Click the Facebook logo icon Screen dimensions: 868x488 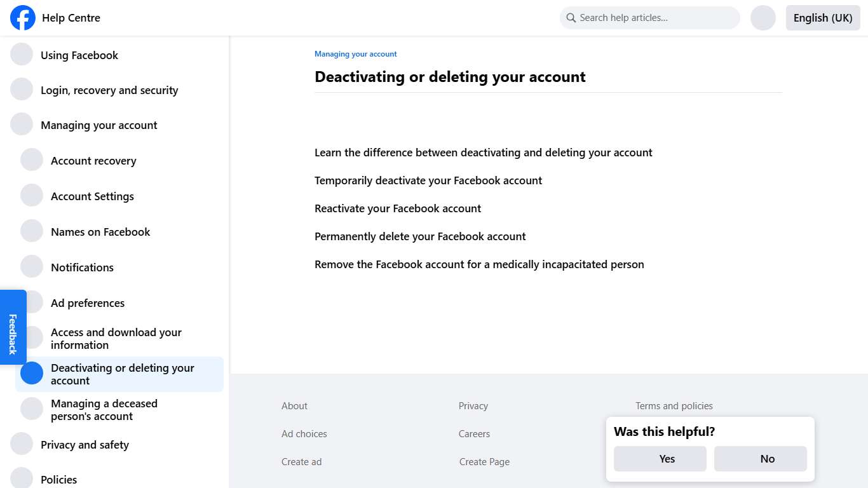pyautogui.click(x=22, y=18)
